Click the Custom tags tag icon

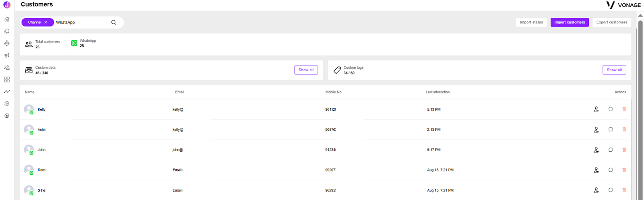337,70
